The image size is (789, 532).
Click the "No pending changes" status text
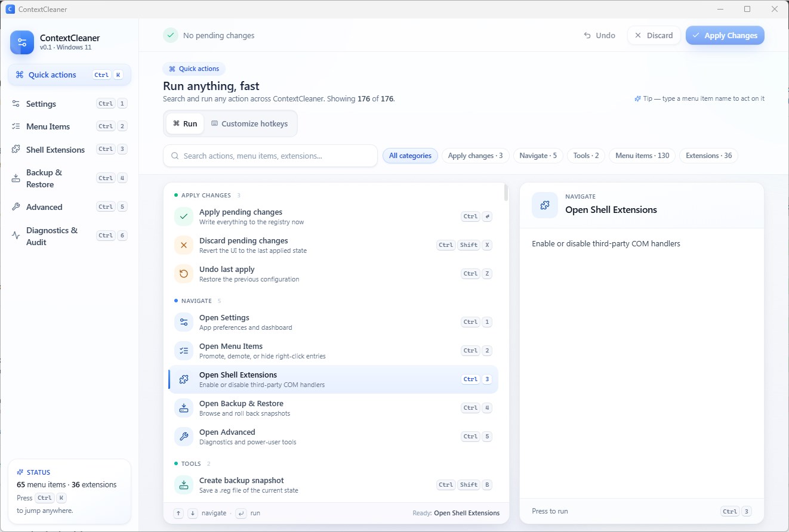point(218,35)
